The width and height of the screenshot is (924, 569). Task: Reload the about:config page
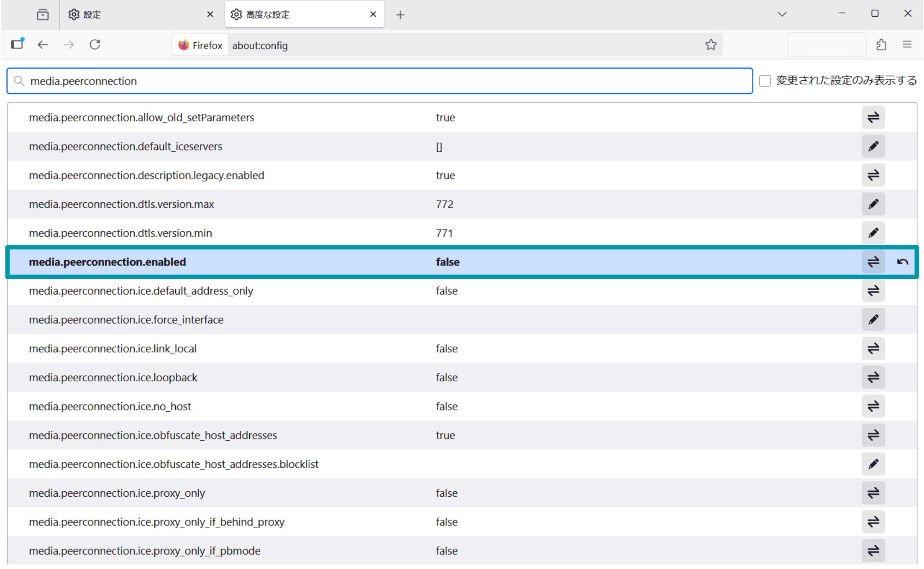(95, 45)
